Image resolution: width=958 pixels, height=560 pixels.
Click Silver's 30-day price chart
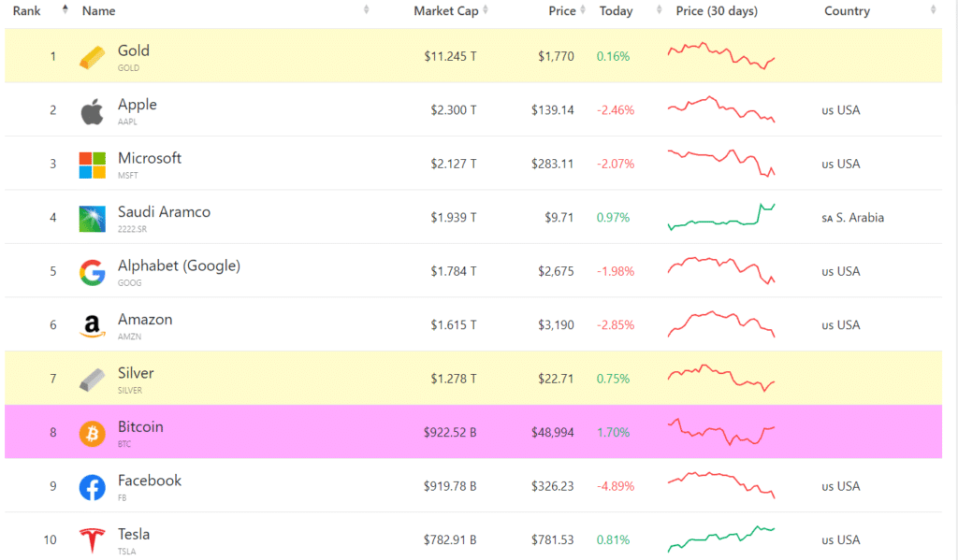721,378
